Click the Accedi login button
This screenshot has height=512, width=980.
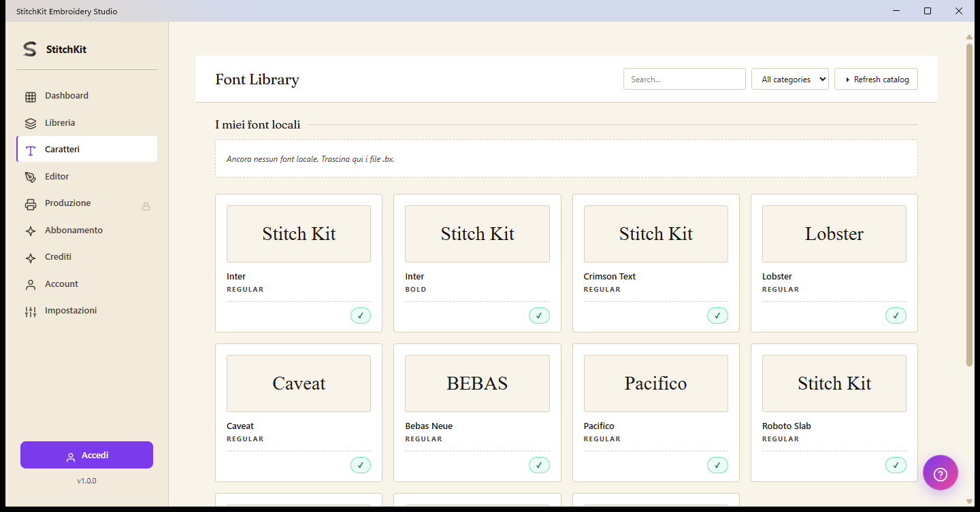pyautogui.click(x=86, y=455)
